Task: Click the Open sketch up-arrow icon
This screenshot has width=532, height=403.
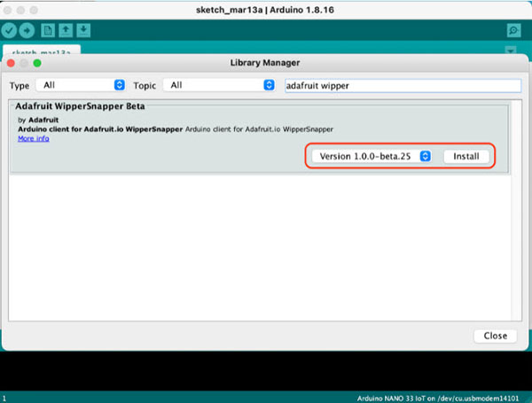Action: [66, 30]
